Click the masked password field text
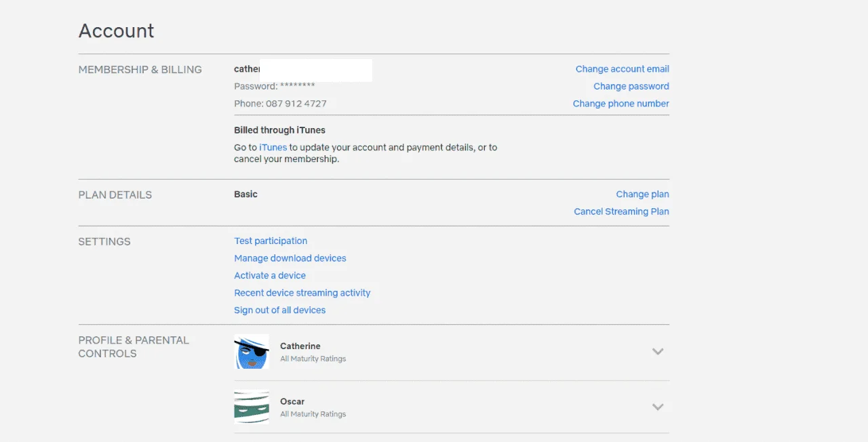The height and width of the screenshot is (442, 868). pos(275,86)
